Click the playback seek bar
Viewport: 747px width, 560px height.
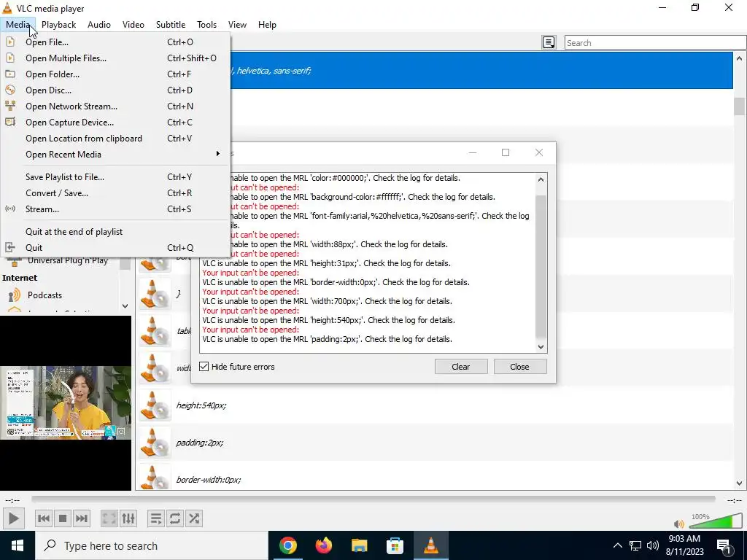click(373, 499)
